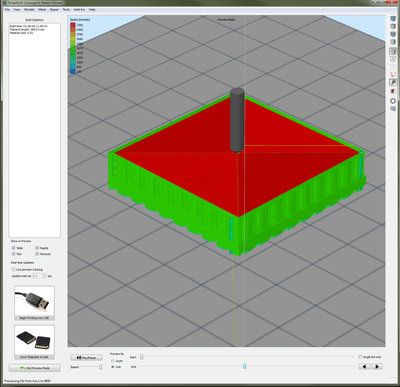
Task: Uncheck the Tool checkbox in Show in Preview
Action: [14, 254]
